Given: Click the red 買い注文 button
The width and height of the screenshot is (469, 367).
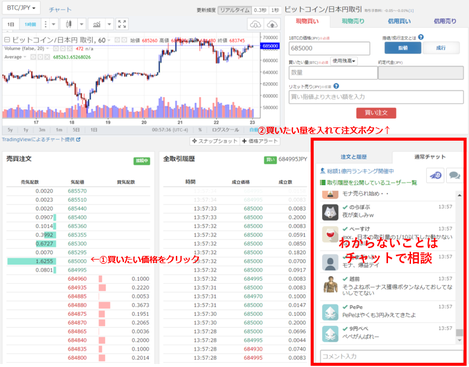Looking at the screenshot, I should [x=376, y=113].
